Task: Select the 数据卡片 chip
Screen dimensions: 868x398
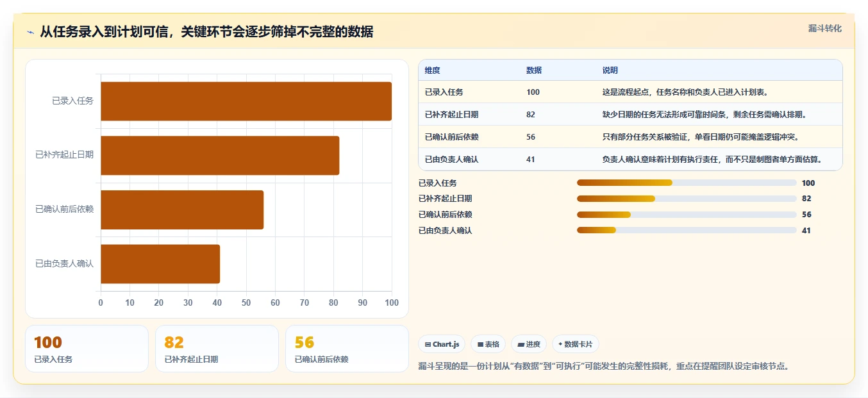Action: tap(576, 344)
